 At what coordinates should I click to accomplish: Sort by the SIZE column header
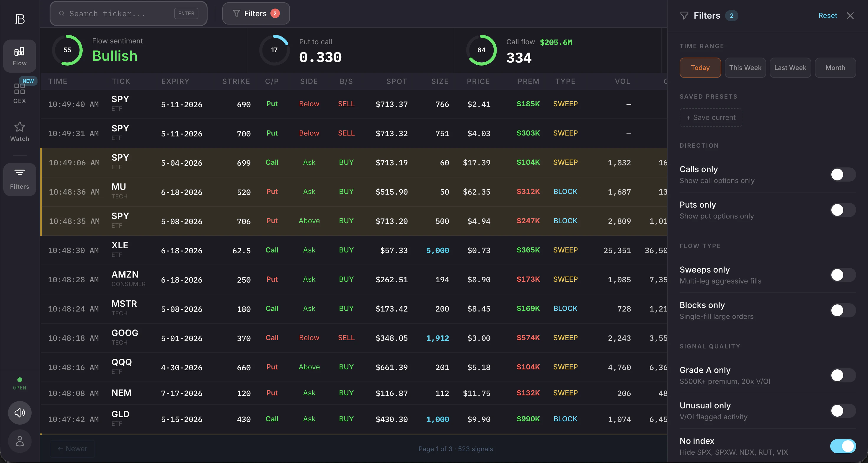(x=440, y=81)
